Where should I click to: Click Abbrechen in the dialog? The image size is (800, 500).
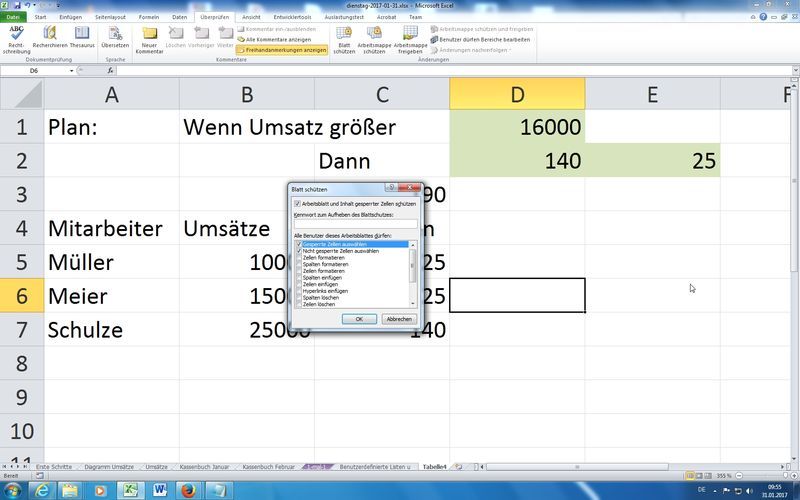click(399, 319)
